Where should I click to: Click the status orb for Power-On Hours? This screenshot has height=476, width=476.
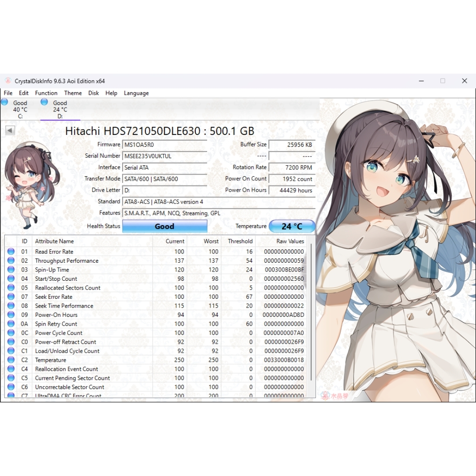(11, 315)
